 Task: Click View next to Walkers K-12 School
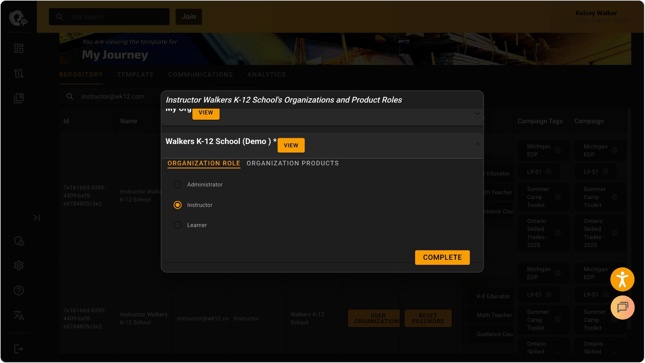[291, 145]
